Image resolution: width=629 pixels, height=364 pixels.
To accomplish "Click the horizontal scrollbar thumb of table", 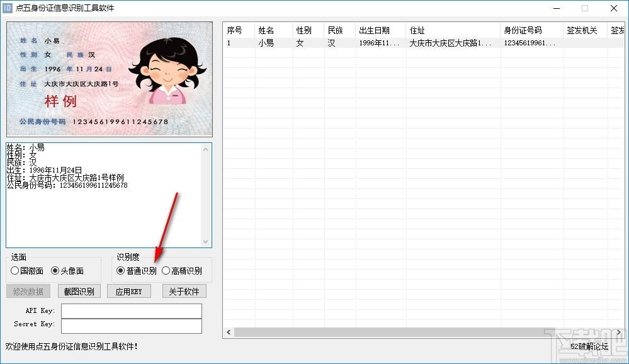I will (x=395, y=333).
